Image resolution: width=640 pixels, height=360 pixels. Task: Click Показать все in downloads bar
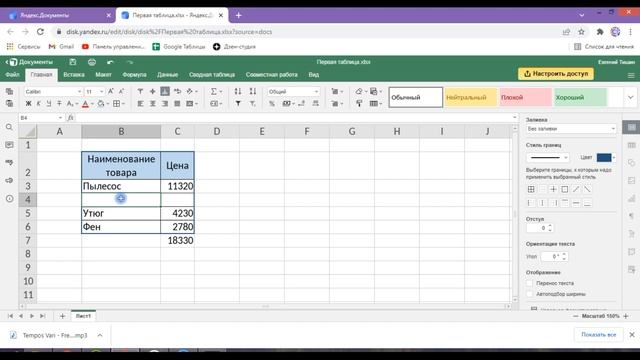[598, 335]
